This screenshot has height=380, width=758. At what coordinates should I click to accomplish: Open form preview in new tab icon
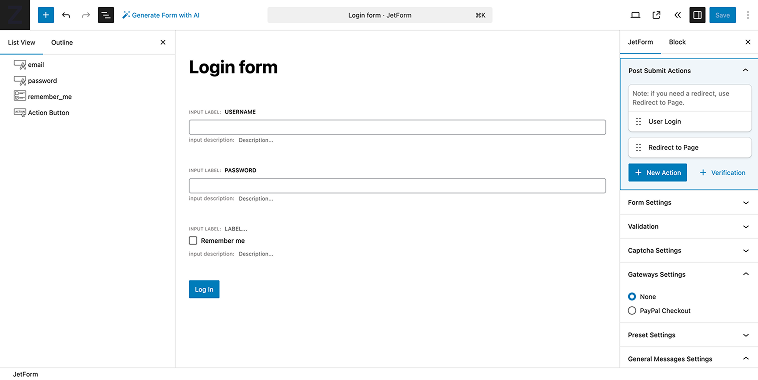pos(656,15)
